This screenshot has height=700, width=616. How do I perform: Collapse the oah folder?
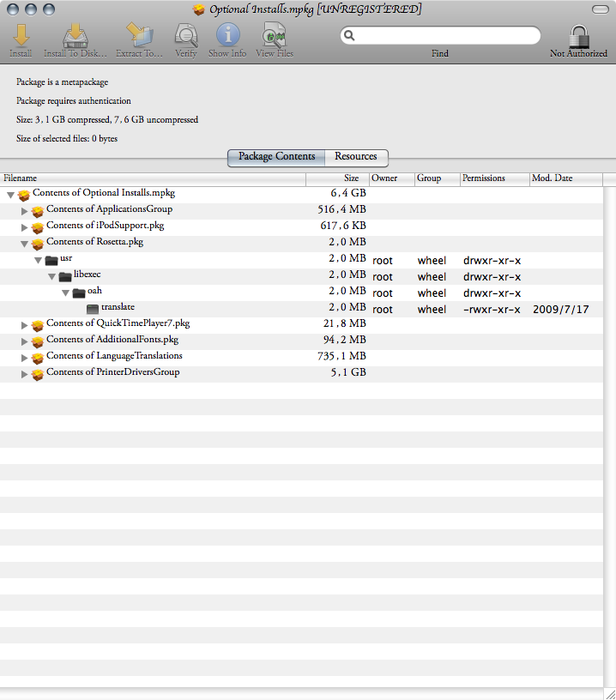(x=66, y=293)
